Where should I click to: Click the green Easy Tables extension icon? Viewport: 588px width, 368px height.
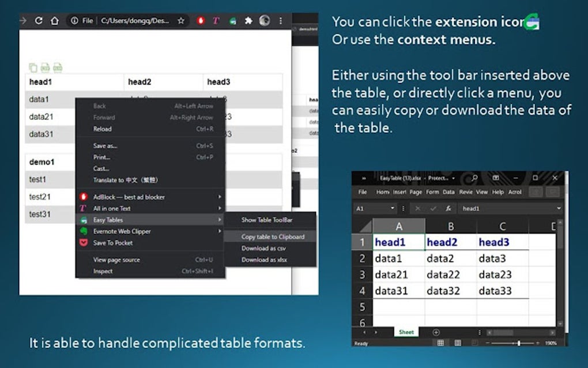pyautogui.click(x=233, y=20)
